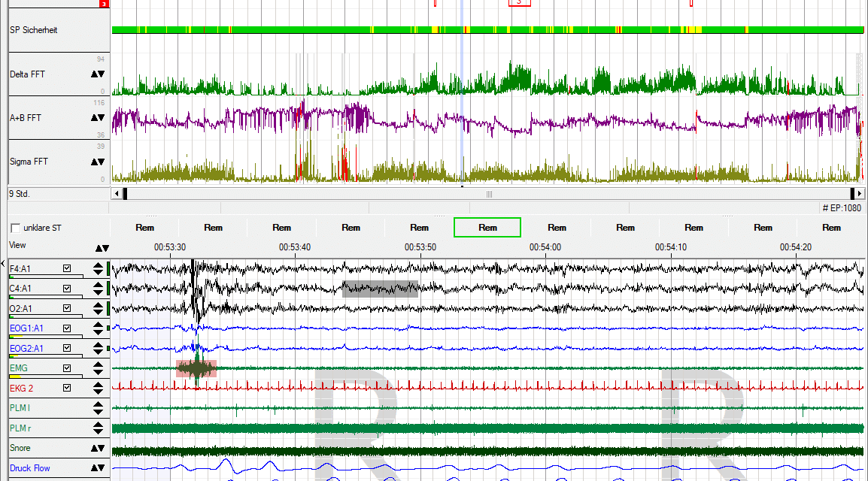
Task: Click the up arrow beside O2:A1
Action: coord(98,304)
